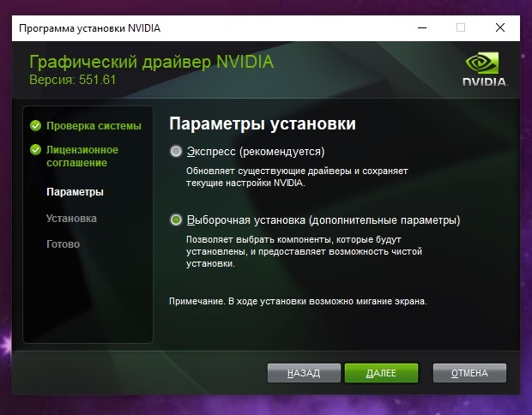Click the Программа установки NVIDIA window title
Image resolution: width=532 pixels, height=415 pixels.
[89, 28]
